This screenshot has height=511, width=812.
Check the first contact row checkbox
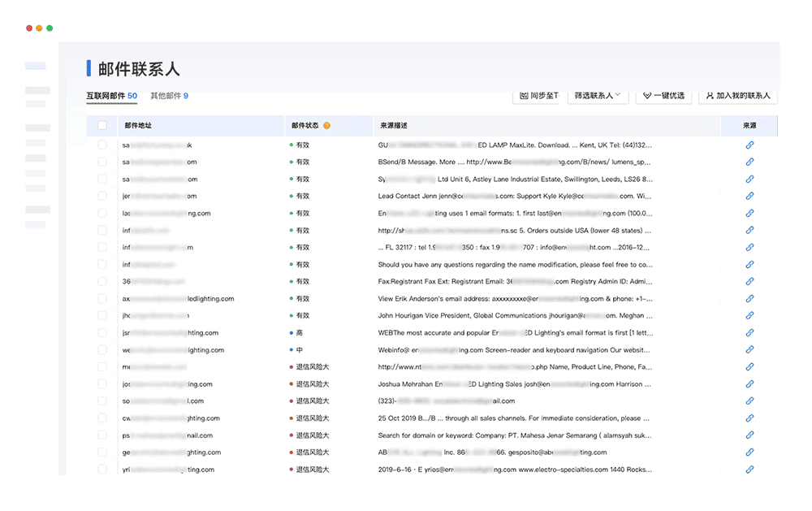(x=102, y=145)
